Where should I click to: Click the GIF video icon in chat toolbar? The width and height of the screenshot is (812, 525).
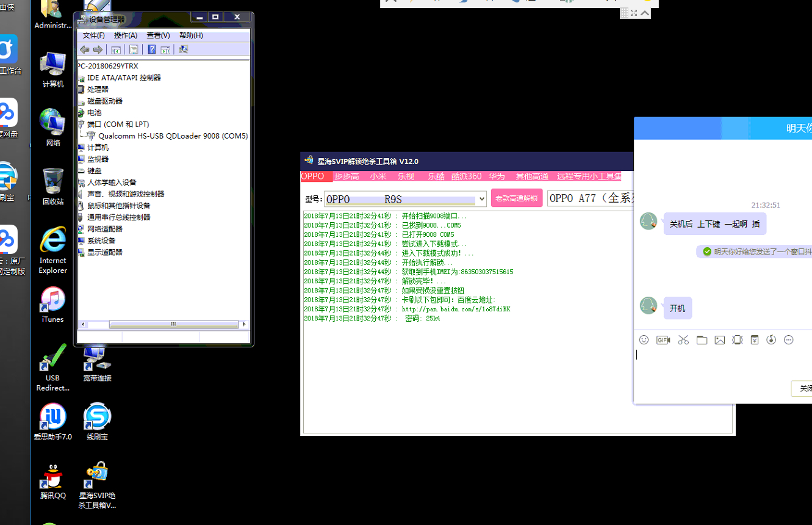[663, 340]
